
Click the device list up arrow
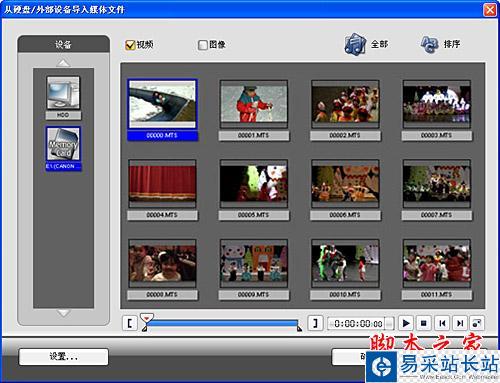pyautogui.click(x=63, y=63)
